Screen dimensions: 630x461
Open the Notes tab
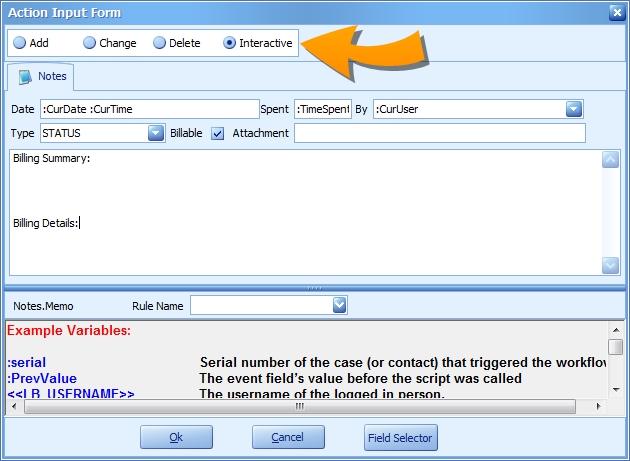pyautogui.click(x=41, y=76)
